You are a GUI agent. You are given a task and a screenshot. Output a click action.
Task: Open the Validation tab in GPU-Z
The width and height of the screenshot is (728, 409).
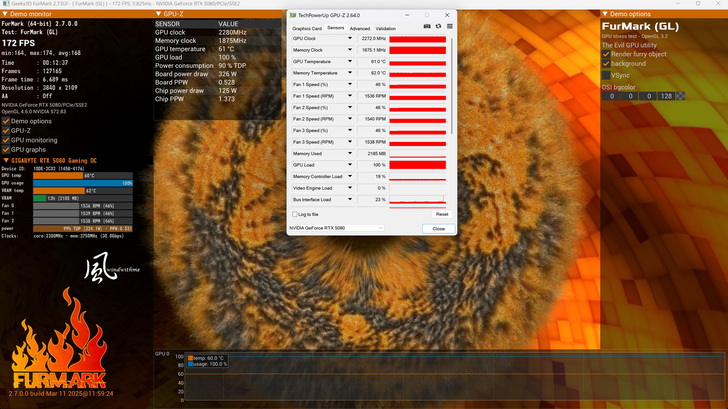pos(385,28)
